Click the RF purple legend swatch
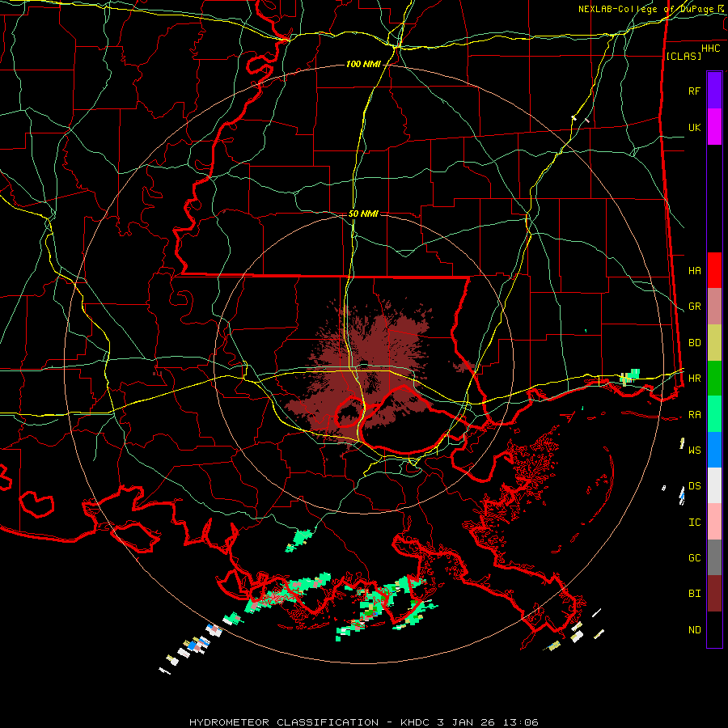728x728 pixels. coord(714,91)
